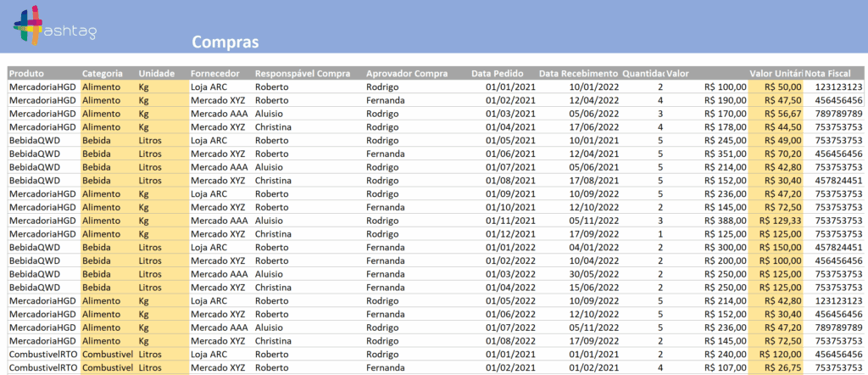
Task: Click the date cell 01/07/2021
Action: (510, 167)
